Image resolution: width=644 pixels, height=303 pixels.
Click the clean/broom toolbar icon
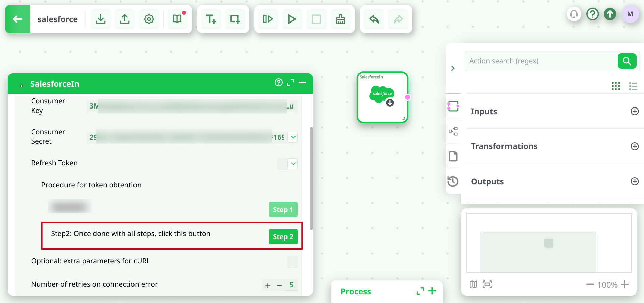point(340,19)
